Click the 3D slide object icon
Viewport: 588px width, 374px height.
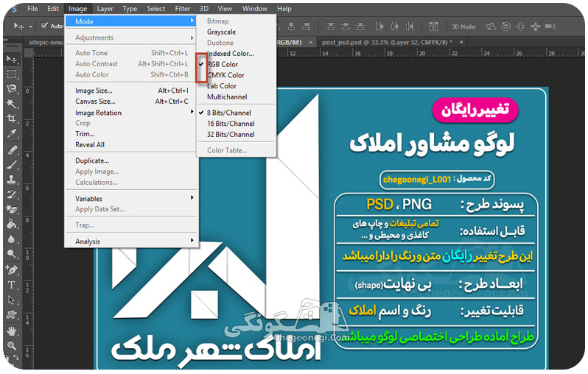point(535,27)
